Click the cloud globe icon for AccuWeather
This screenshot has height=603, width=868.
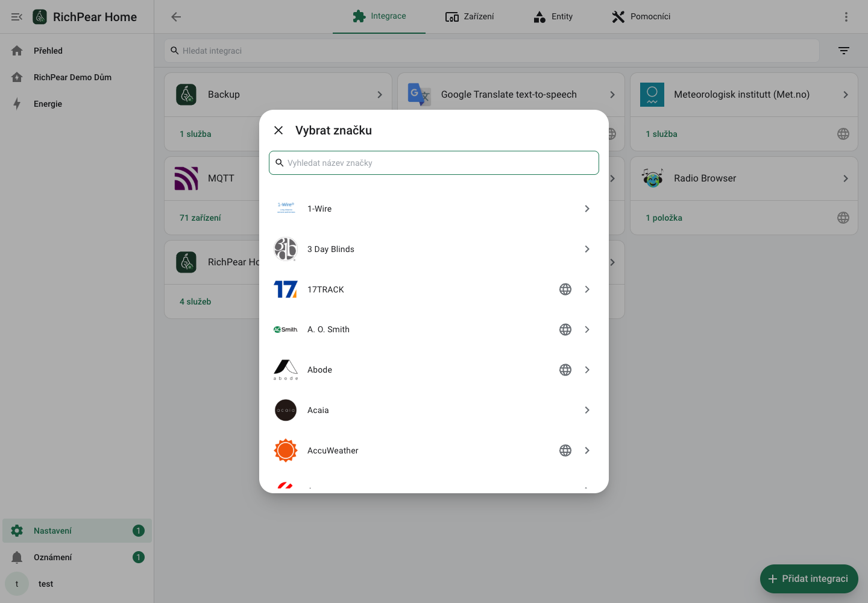coord(565,450)
